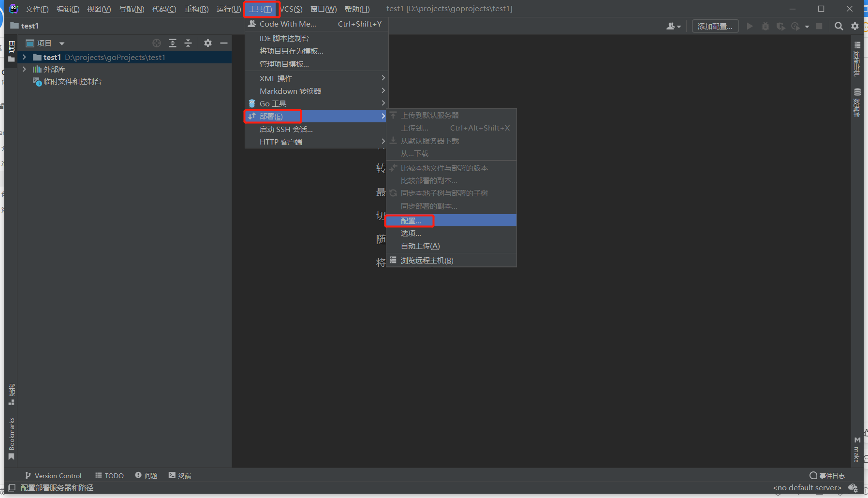
Task: Open the TODO tool window tab
Action: (109, 476)
